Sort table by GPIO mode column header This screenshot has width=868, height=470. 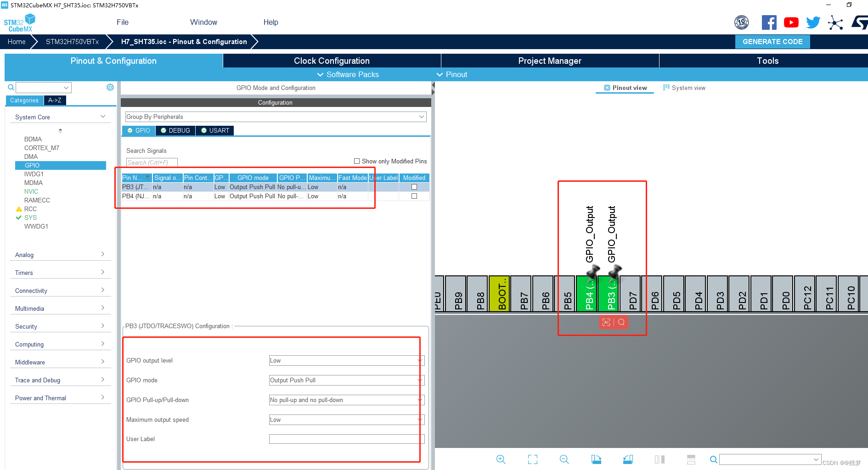point(253,178)
